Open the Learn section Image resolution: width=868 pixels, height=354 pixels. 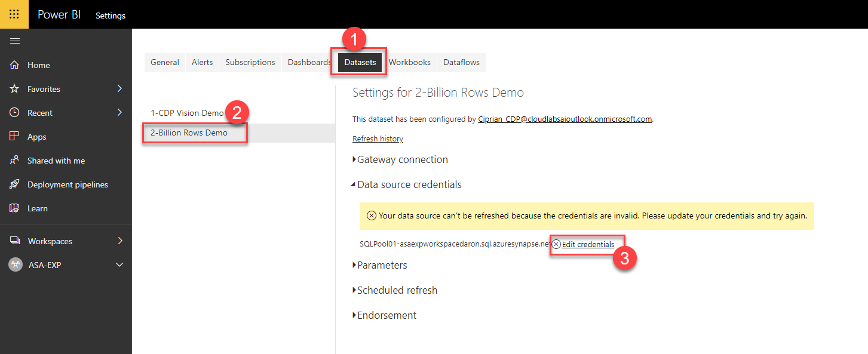point(37,208)
